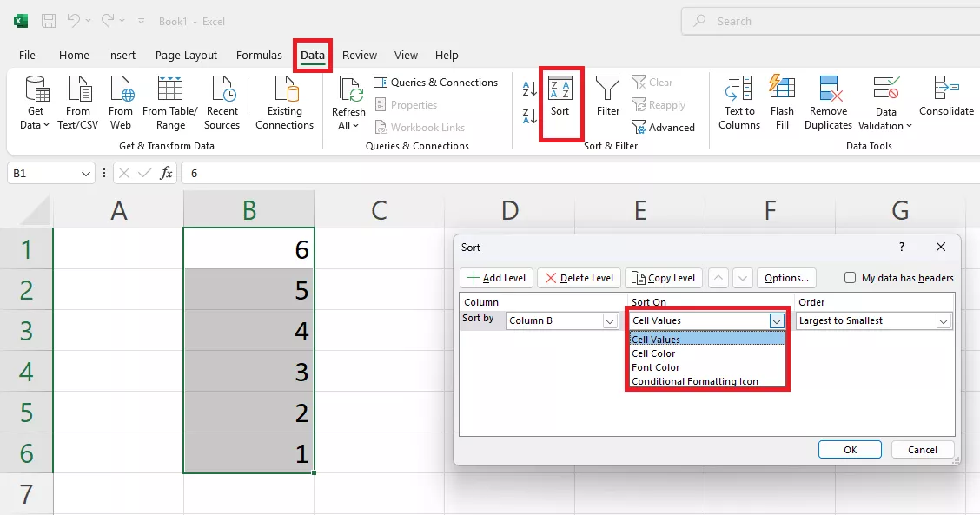Select row 3 header

point(26,331)
